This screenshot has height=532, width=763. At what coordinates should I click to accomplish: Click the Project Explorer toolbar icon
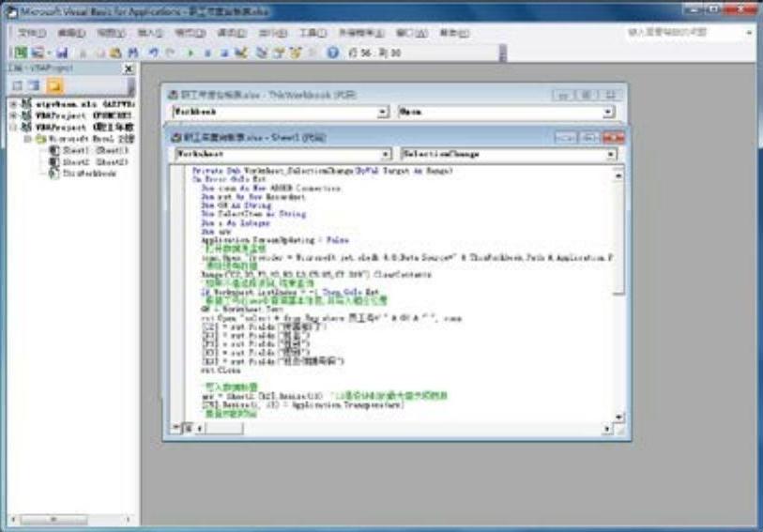click(262, 53)
